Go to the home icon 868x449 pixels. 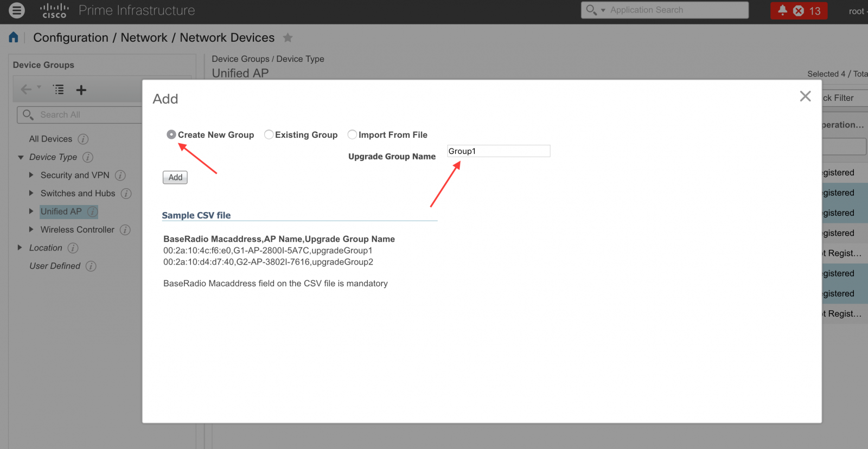(14, 37)
